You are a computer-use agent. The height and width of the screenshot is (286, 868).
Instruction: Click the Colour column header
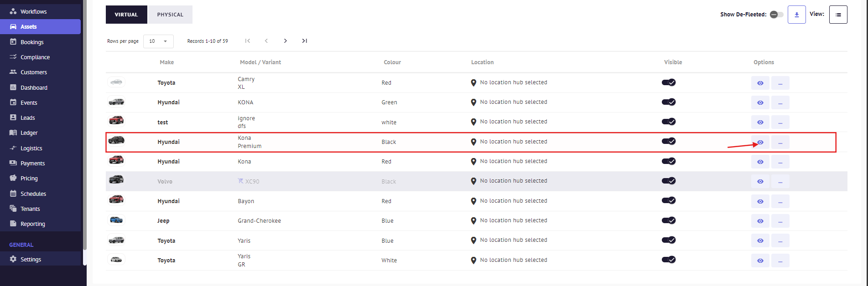point(392,62)
